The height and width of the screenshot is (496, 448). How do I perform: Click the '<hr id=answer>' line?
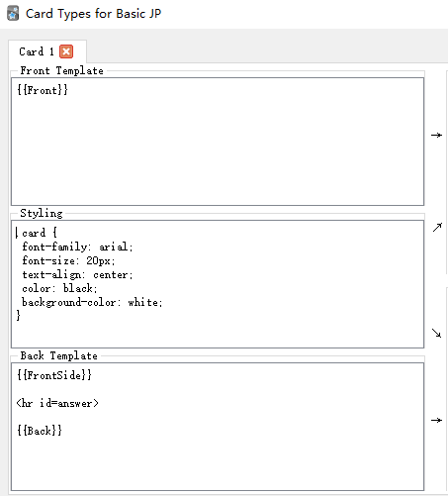pyautogui.click(x=57, y=403)
